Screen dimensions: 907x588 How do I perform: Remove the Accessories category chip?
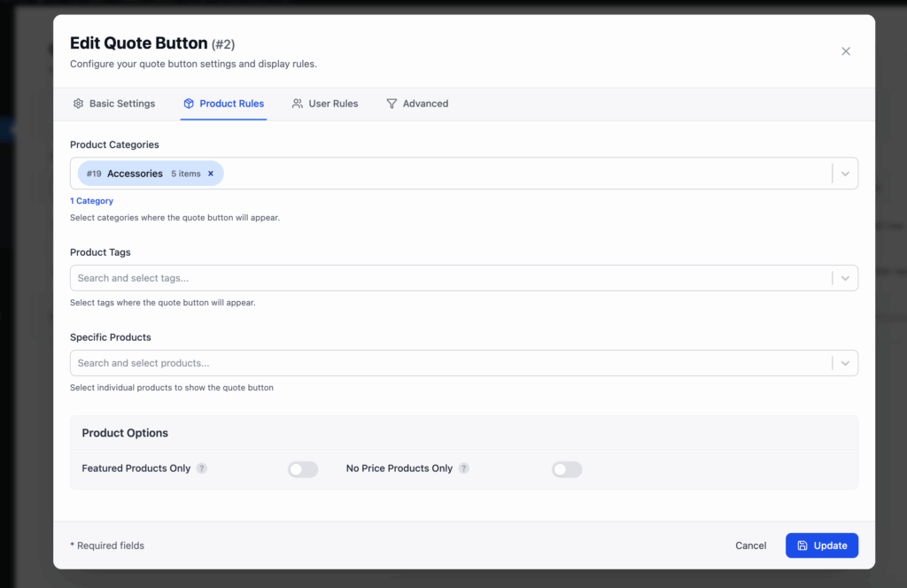pyautogui.click(x=211, y=174)
